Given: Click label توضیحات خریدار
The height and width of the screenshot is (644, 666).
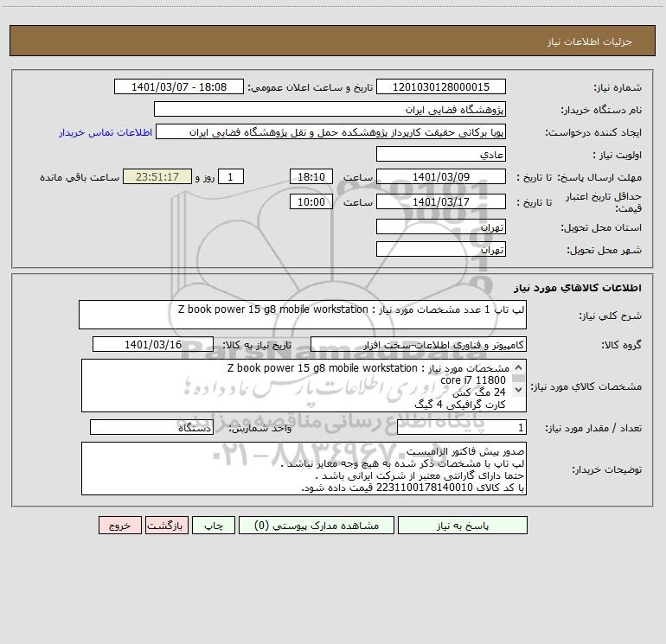Looking at the screenshot, I should [607, 469].
